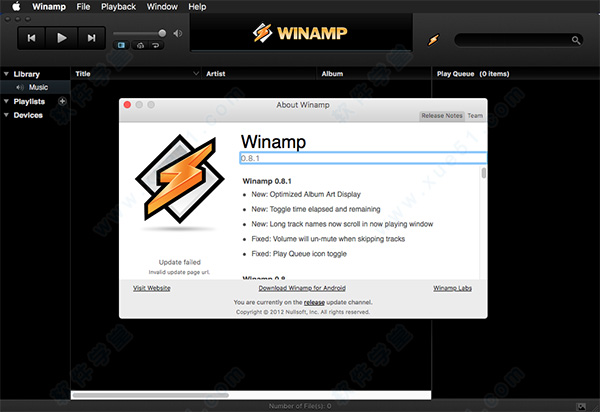This screenshot has height=412, width=600.
Task: Click the release update channel link
Action: pyautogui.click(x=314, y=302)
